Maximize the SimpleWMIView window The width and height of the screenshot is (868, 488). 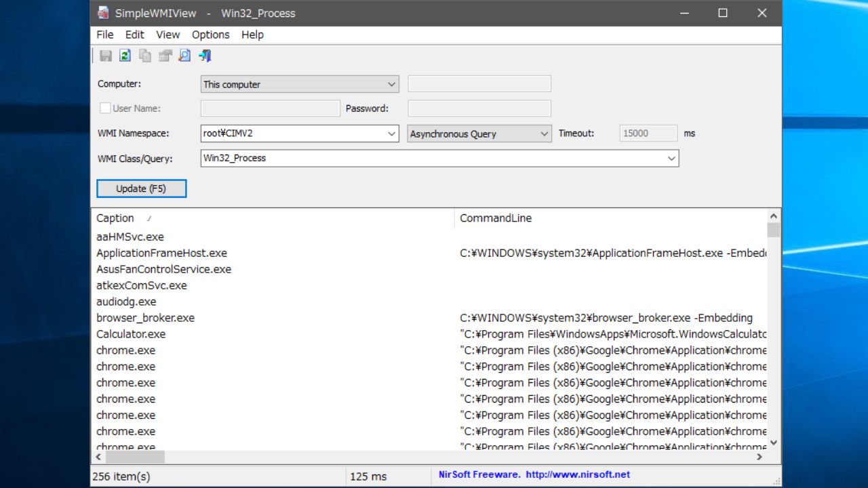723,13
